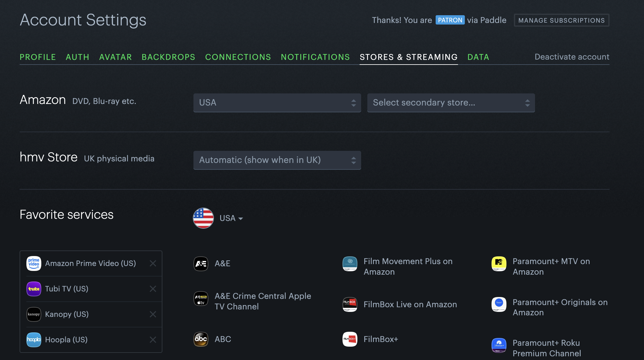
Task: Click Film Movement Plus on Amazon icon
Action: pos(350,264)
